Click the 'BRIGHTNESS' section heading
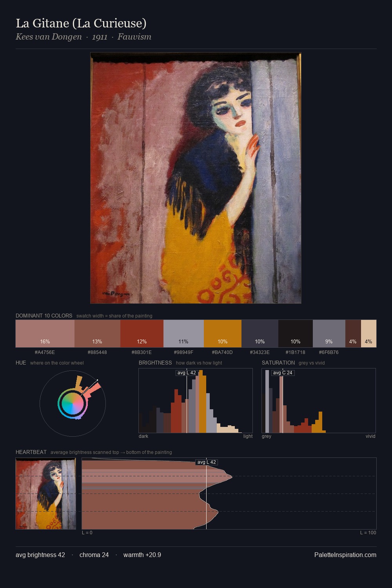This screenshot has width=392, height=588. 155,363
